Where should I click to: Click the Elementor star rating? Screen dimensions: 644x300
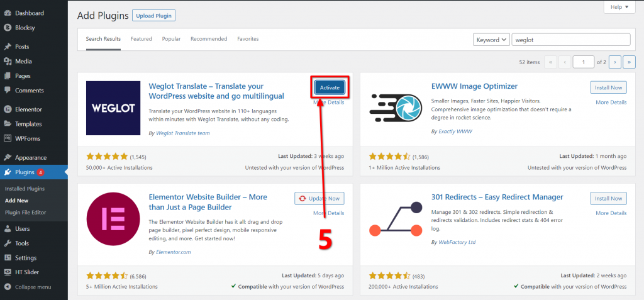[107, 275]
